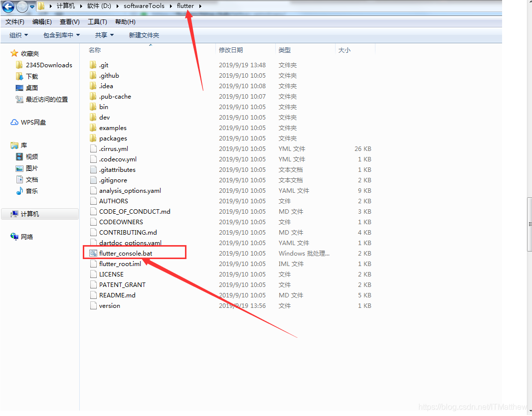Open the 视频 library icon

19,156
